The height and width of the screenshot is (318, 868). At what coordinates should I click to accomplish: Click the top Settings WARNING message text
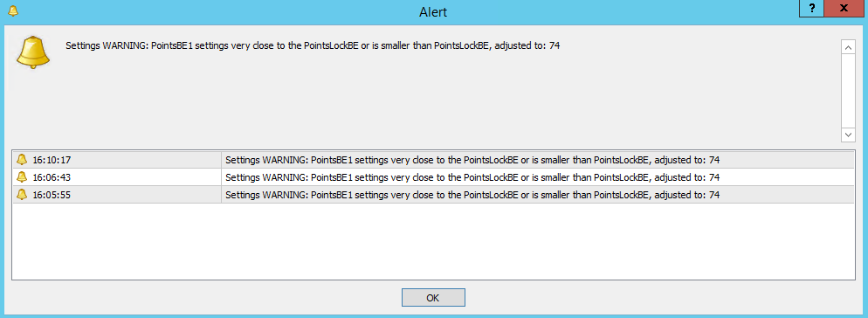pyautogui.click(x=313, y=46)
